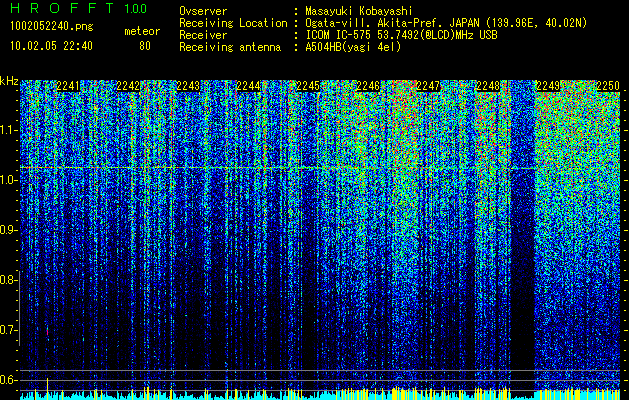Screen dimensions: 629x400
Task: Click the observer name Masayuki Kobayashi
Action: tap(359, 11)
